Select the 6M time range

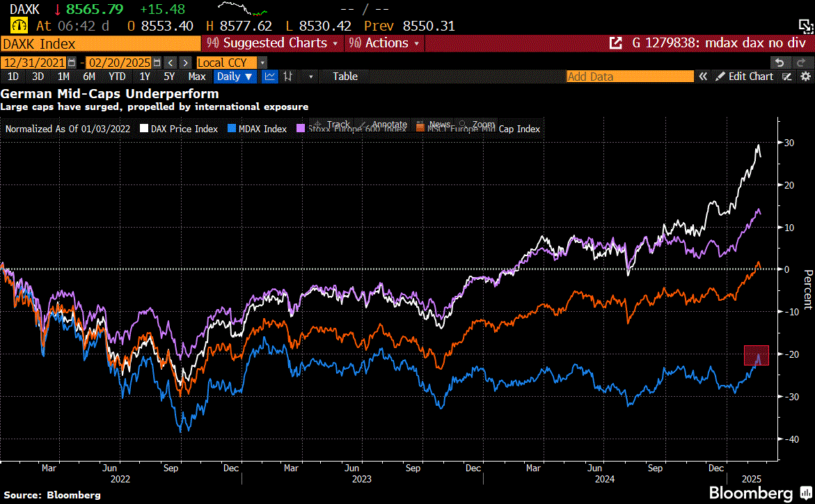click(x=89, y=77)
